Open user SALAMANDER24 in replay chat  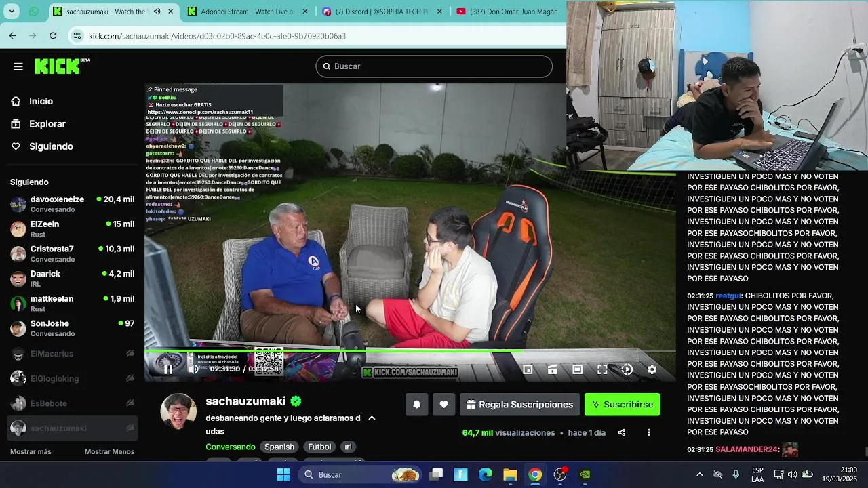pyautogui.click(x=747, y=449)
